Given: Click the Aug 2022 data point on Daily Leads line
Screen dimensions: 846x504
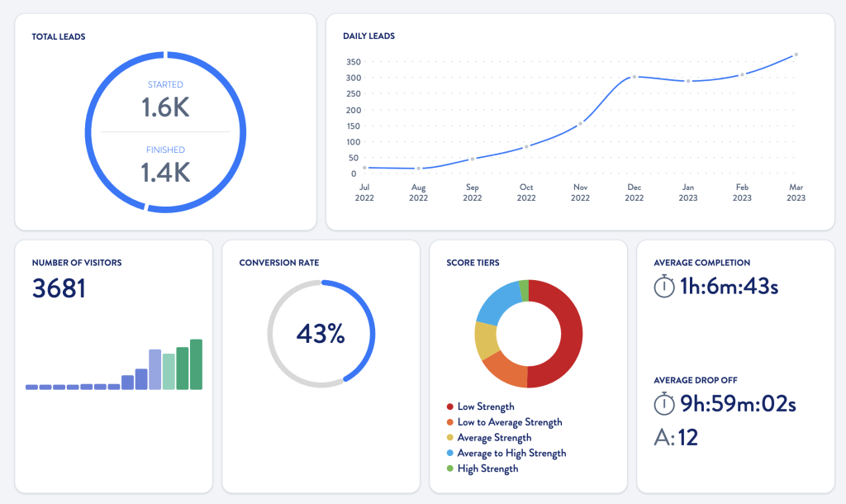Looking at the screenshot, I should click(x=419, y=169).
